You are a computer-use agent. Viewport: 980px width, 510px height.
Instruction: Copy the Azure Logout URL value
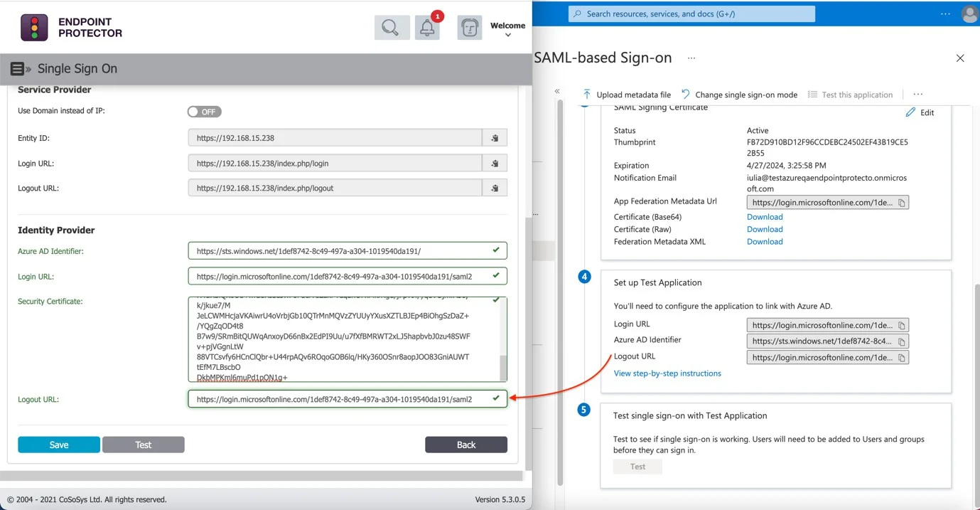point(901,358)
